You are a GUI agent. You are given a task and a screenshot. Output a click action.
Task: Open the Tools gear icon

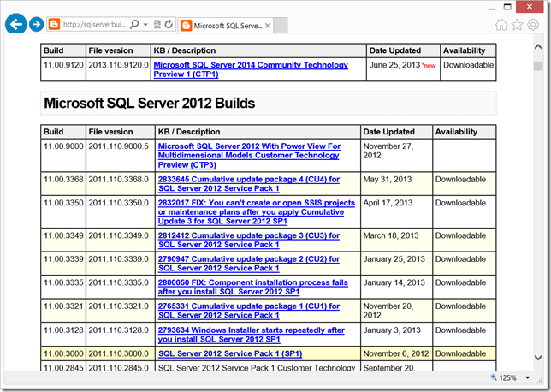coord(534,25)
